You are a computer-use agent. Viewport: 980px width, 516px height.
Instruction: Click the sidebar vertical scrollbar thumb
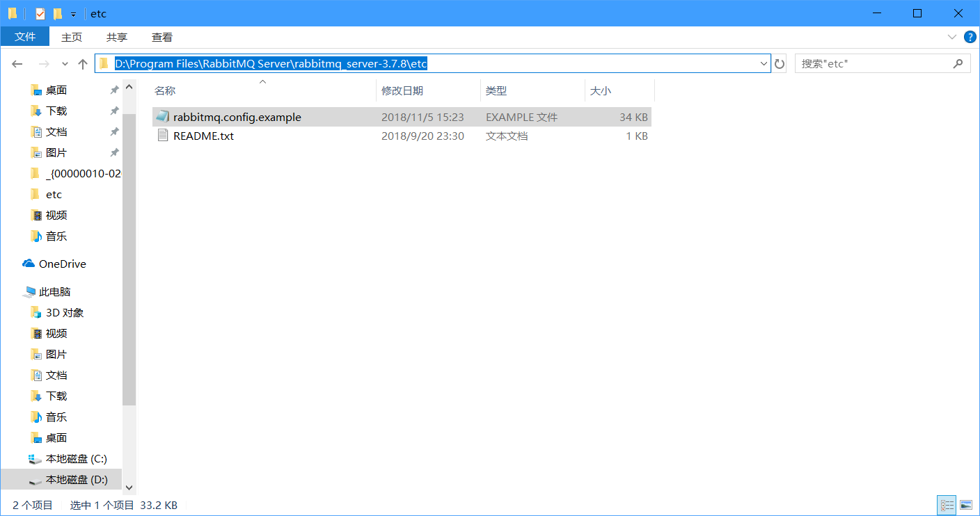click(x=129, y=259)
